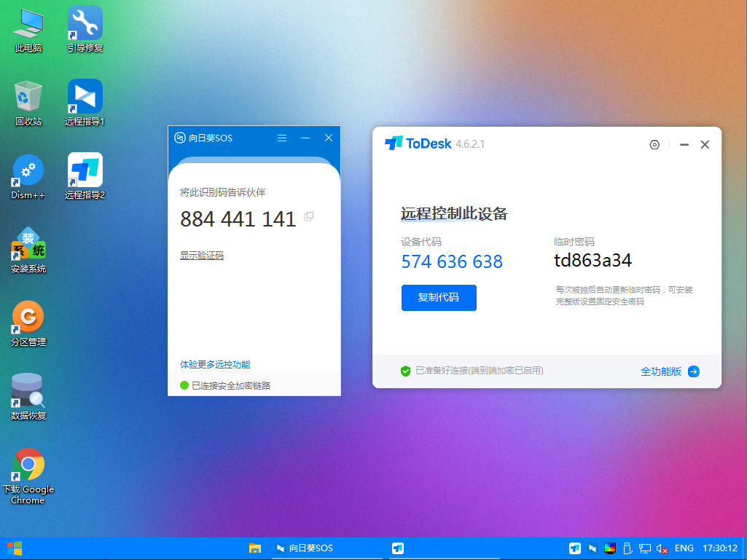Click the USB eject tray icon
This screenshot has width=747, height=560.
pos(627,548)
